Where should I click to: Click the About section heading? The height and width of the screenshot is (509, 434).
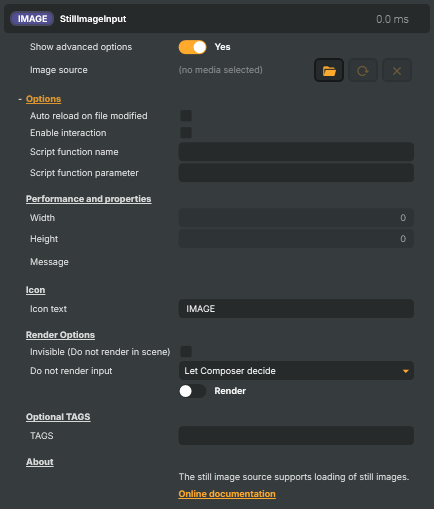[x=40, y=462]
